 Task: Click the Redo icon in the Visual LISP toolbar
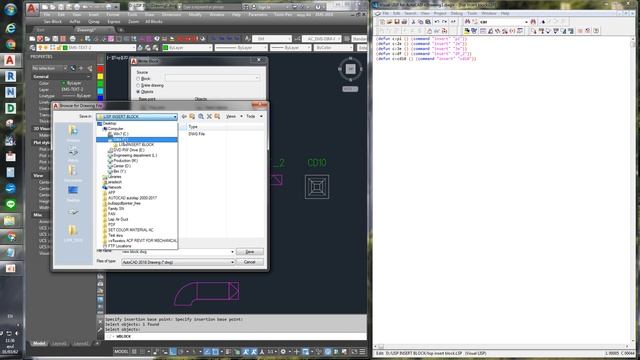(x=444, y=22)
